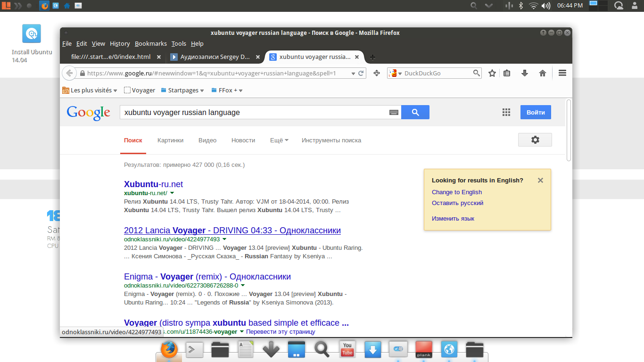Open the File menu

click(67, 43)
